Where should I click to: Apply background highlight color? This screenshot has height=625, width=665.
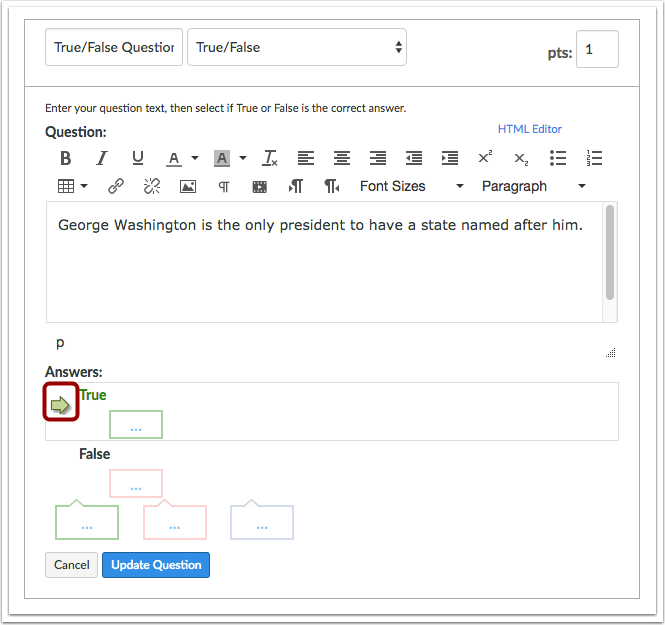tap(222, 159)
